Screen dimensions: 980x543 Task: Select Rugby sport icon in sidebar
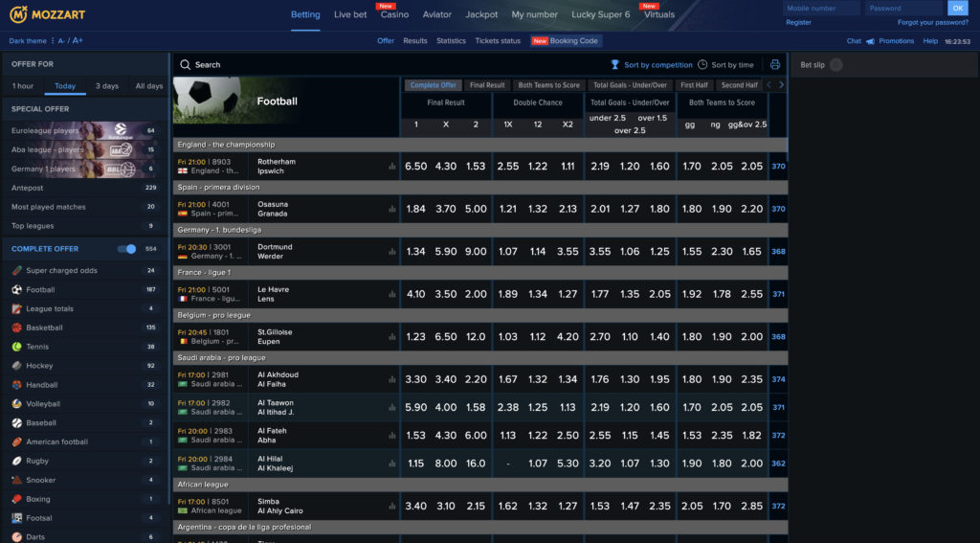pyautogui.click(x=17, y=461)
